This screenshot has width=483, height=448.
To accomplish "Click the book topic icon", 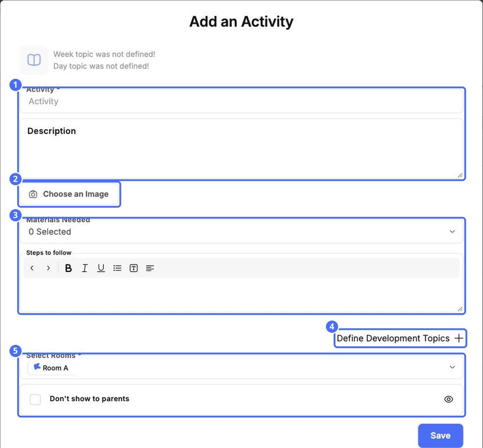I will click(x=34, y=60).
